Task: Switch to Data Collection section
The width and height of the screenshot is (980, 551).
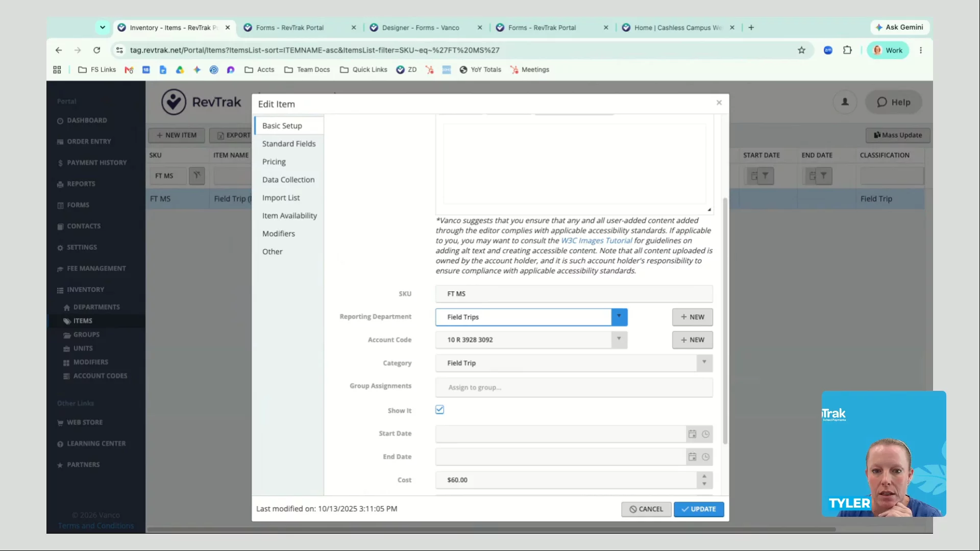Action: (x=289, y=180)
